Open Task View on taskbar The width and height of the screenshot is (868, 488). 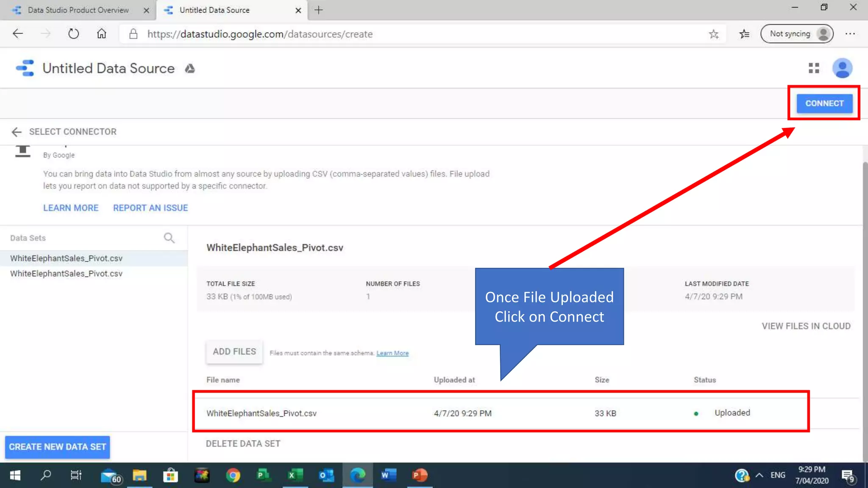76,475
